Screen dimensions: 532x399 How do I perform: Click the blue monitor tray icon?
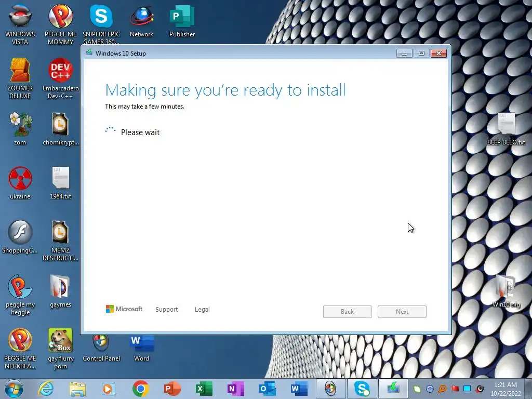point(467,389)
